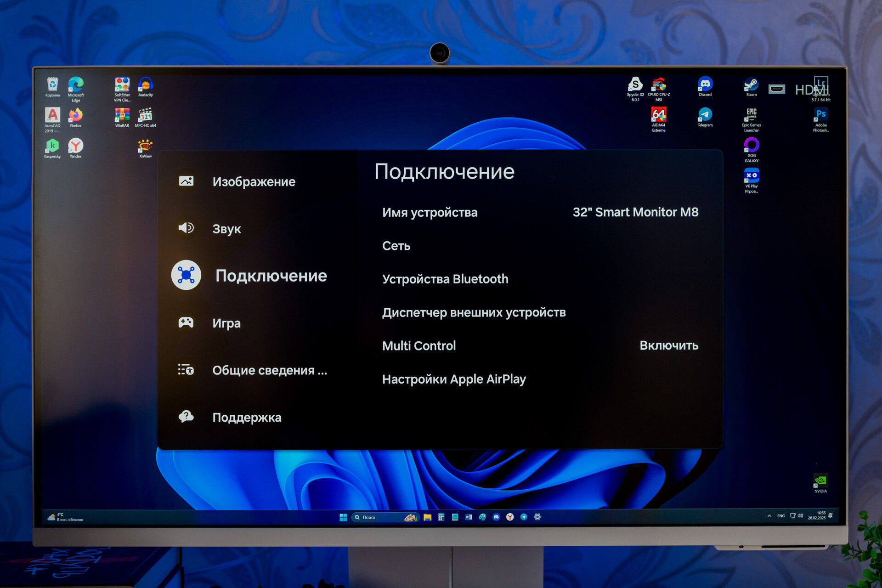Open Discord from the taskbar
Screen dimensions: 882x588
[x=496, y=517]
